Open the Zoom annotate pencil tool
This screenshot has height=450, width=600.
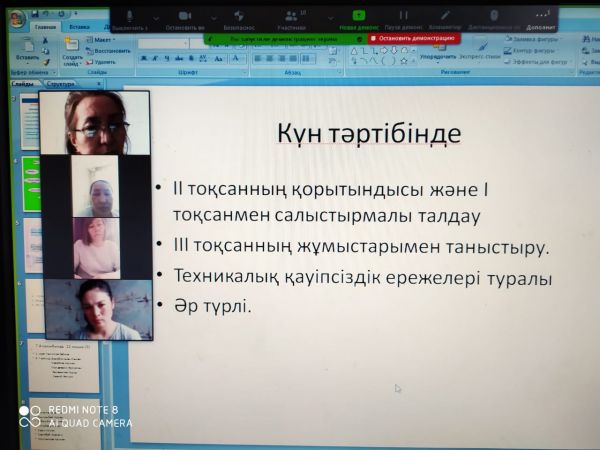tap(445, 16)
